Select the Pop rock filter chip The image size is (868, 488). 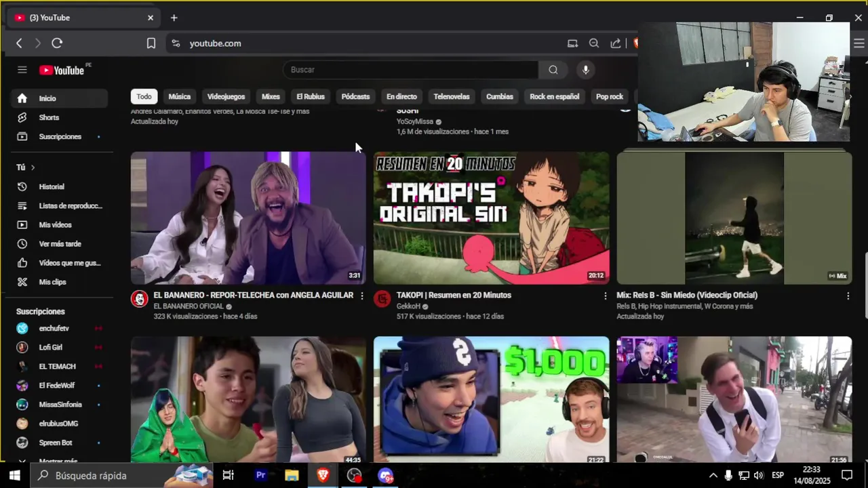[x=610, y=96]
